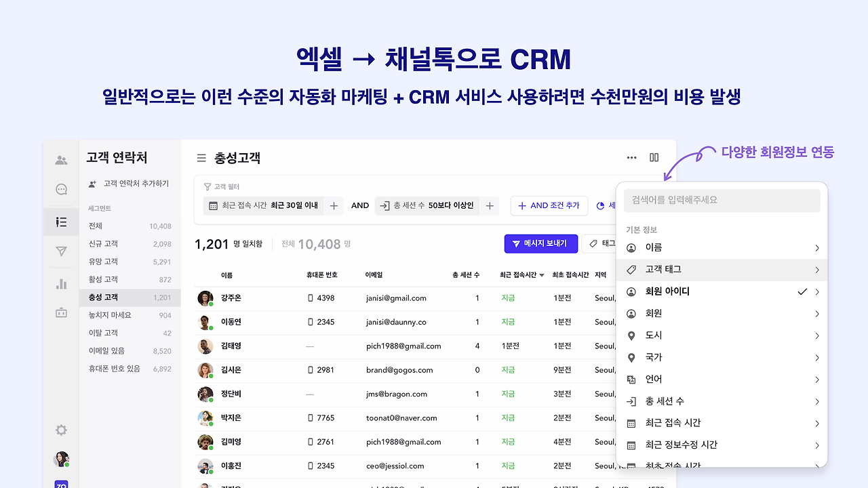Image resolution: width=868 pixels, height=488 pixels.
Task: Open 강주은's avatar thumbnail
Action: click(x=205, y=298)
